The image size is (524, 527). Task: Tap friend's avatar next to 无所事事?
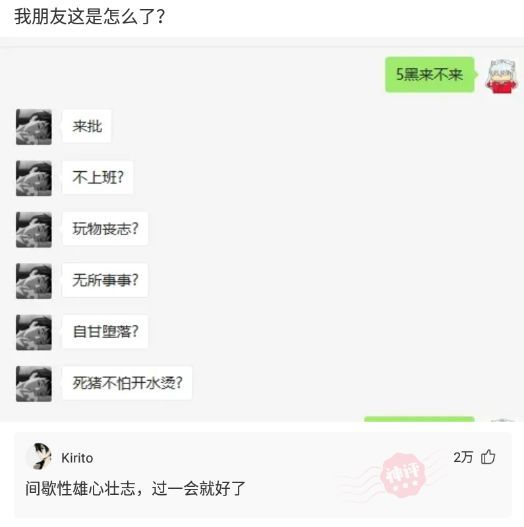[x=34, y=281]
